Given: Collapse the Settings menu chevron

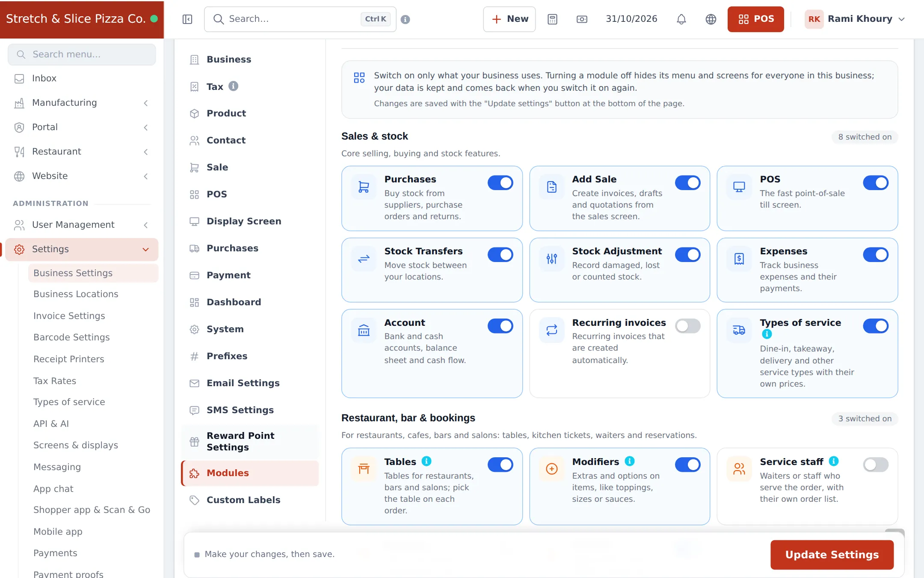Looking at the screenshot, I should (x=146, y=250).
